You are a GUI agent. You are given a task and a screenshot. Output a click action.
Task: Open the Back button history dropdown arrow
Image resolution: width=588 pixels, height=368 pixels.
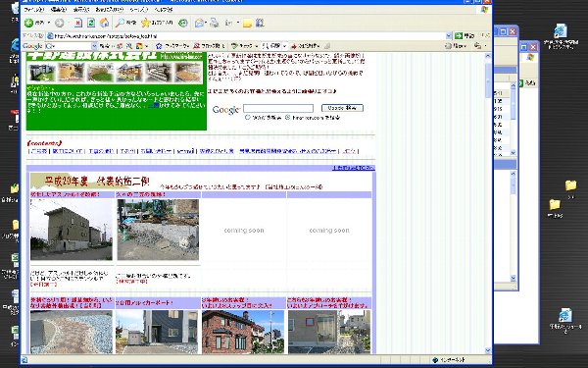tap(49, 24)
